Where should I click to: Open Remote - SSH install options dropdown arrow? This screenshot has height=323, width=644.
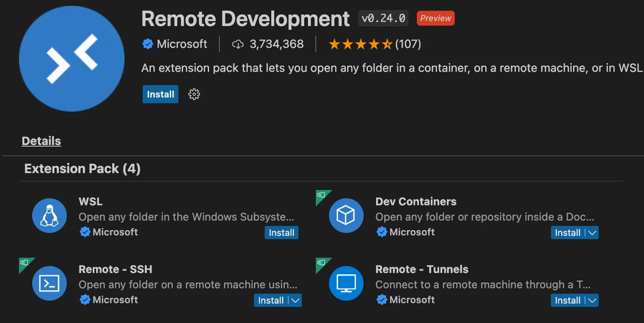point(295,300)
